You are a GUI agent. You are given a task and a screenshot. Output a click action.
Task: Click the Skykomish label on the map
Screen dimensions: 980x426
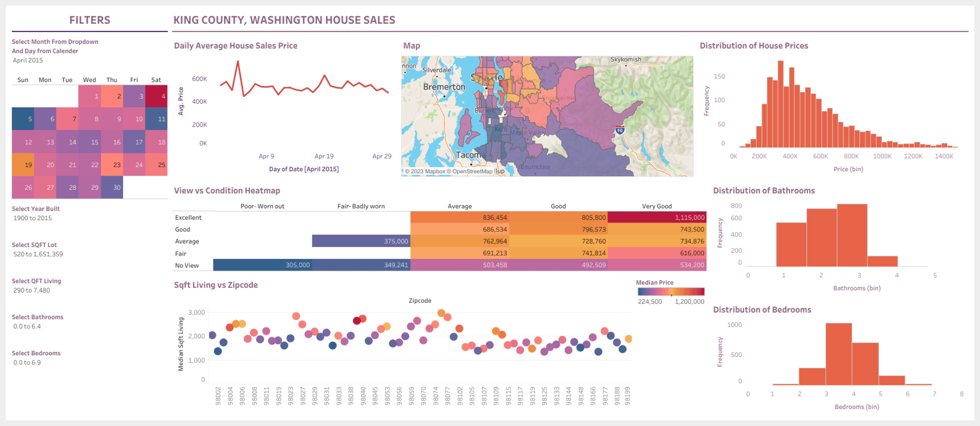coord(626,59)
